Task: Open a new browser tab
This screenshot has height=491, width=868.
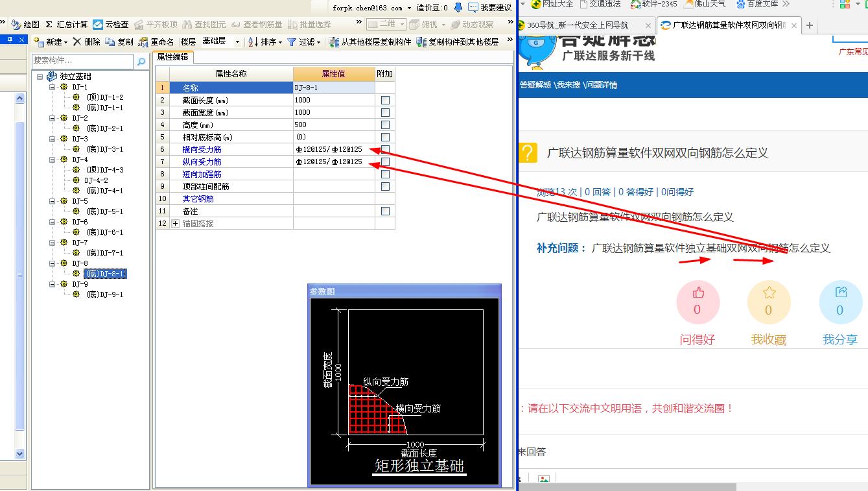Action: 810,25
